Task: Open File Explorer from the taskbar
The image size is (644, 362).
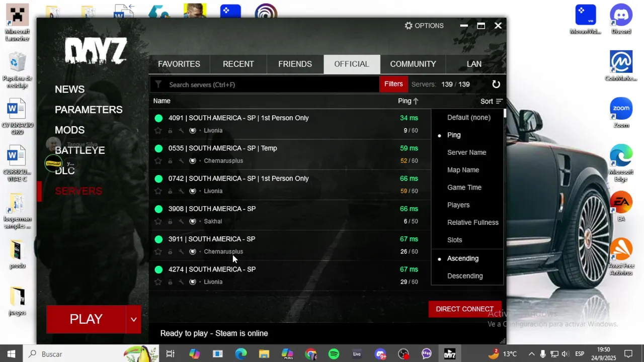Action: pos(264,354)
